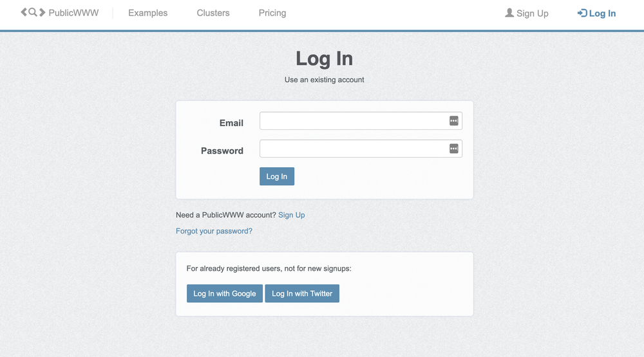The height and width of the screenshot is (357, 644).
Task: Click the right angle bracket of the logo
Action: [42, 12]
